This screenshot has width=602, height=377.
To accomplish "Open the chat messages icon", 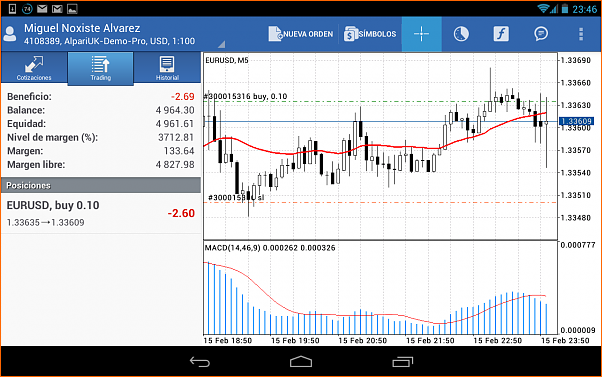I will (x=541, y=34).
